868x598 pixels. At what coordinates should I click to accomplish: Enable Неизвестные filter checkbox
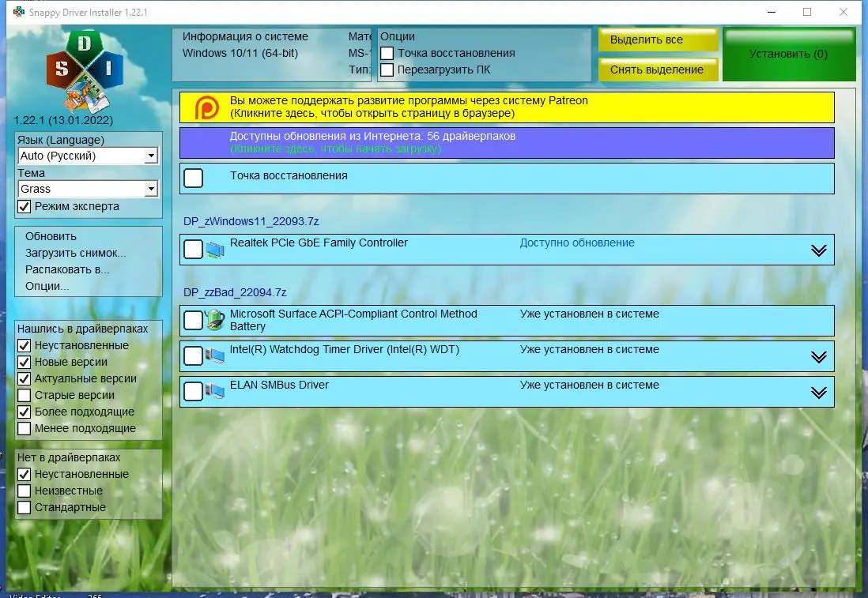pyautogui.click(x=25, y=491)
